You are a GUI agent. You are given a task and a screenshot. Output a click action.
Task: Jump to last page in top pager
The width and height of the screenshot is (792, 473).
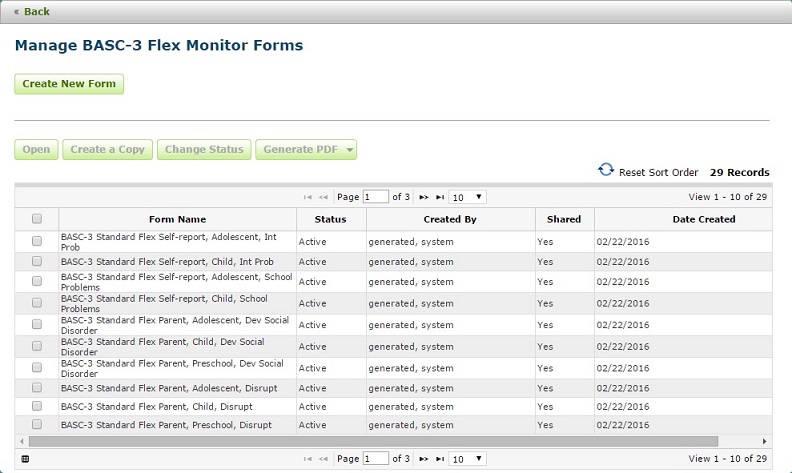click(x=440, y=198)
